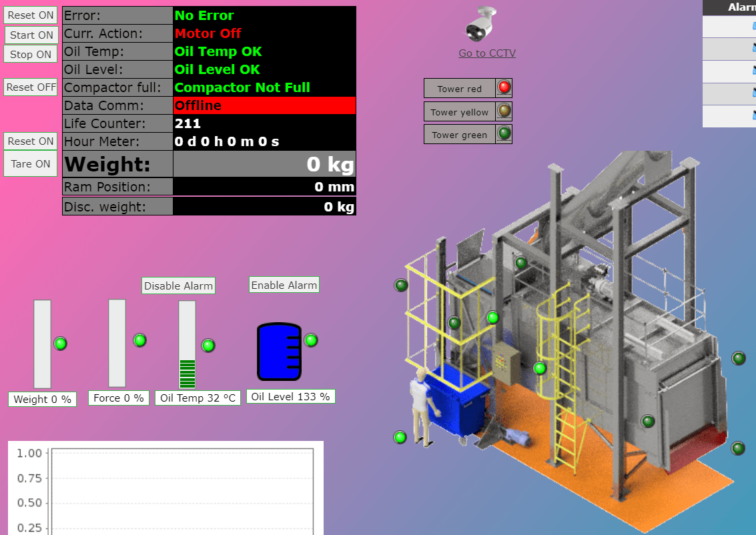Click inside the trend chart plot area

pyautogui.click(x=180, y=494)
